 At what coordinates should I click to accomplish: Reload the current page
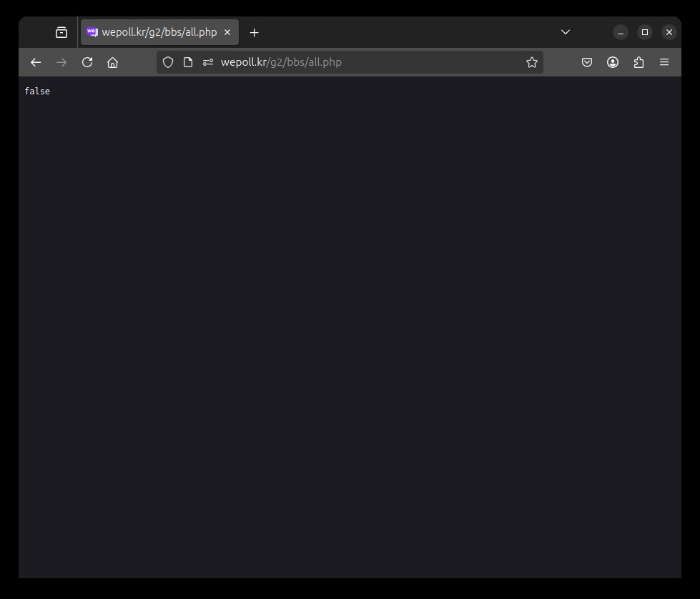click(87, 62)
